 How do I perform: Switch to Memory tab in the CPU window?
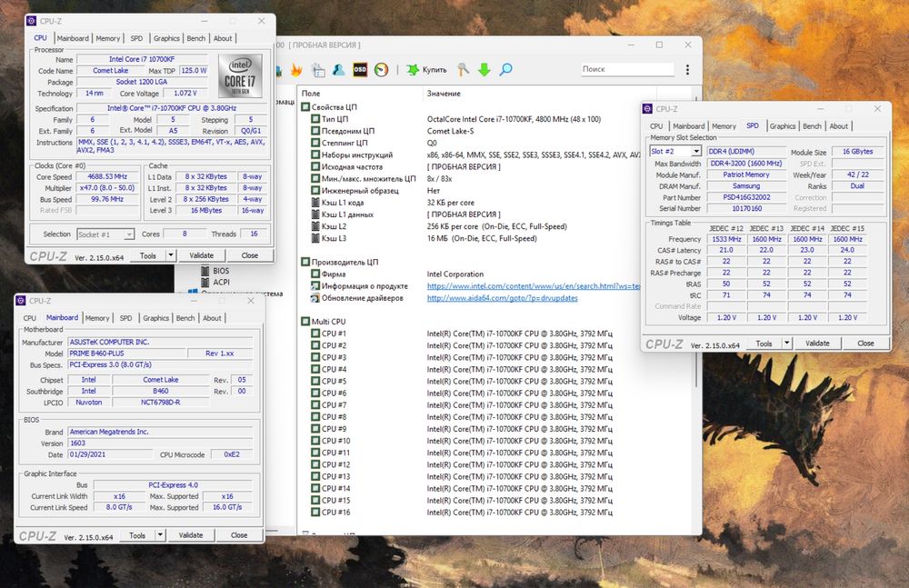[x=107, y=38]
